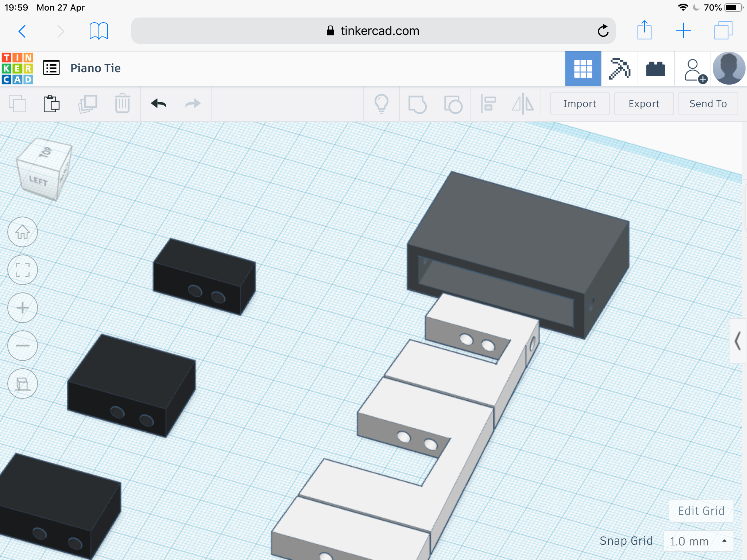This screenshot has height=560, width=747.
Task: Reload the tinkercad.com page
Action: click(x=603, y=31)
